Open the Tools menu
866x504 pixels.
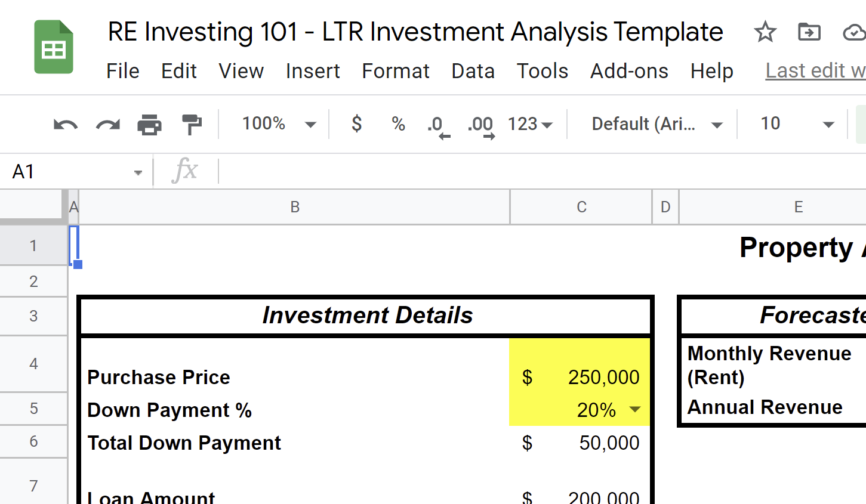542,71
